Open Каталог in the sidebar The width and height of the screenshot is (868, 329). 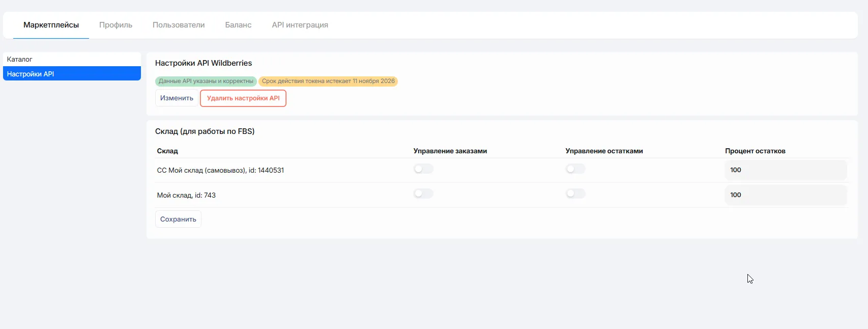(x=72, y=59)
